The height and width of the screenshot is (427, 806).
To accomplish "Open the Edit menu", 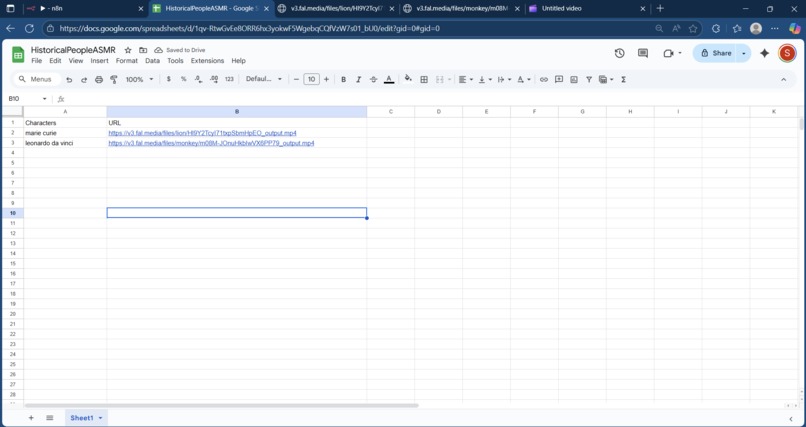I will tap(55, 61).
